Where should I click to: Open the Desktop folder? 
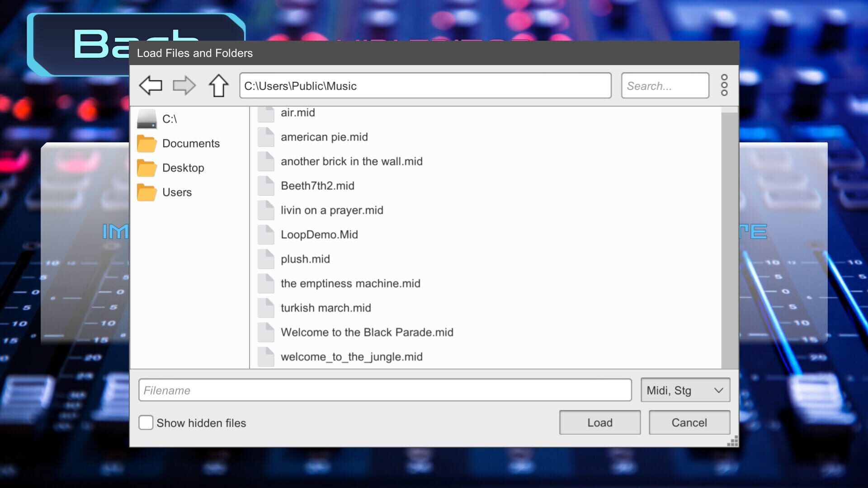point(183,168)
